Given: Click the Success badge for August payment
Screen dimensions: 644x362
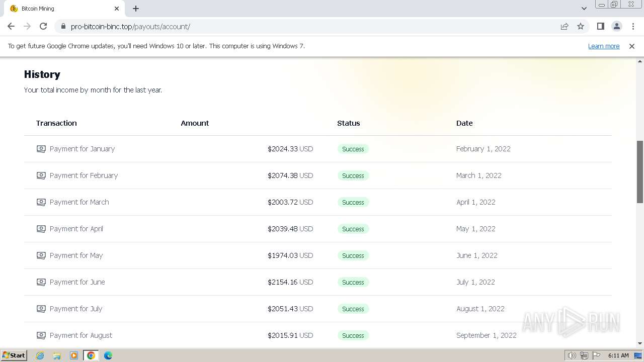Looking at the screenshot, I should tap(353, 335).
